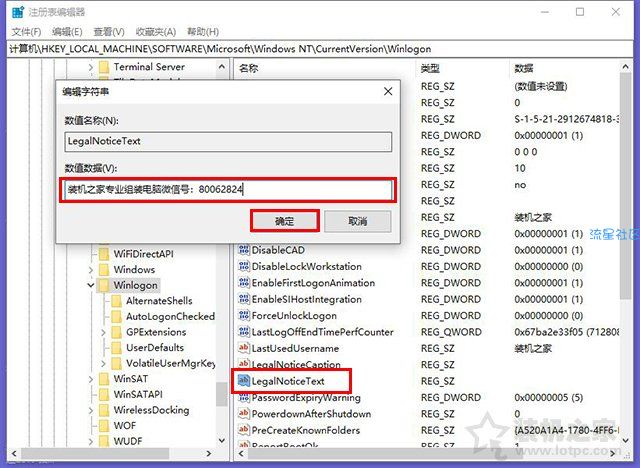Viewport: 640px width, 468px height.
Task: Expand the Terminal Server key
Action: [x=91, y=67]
